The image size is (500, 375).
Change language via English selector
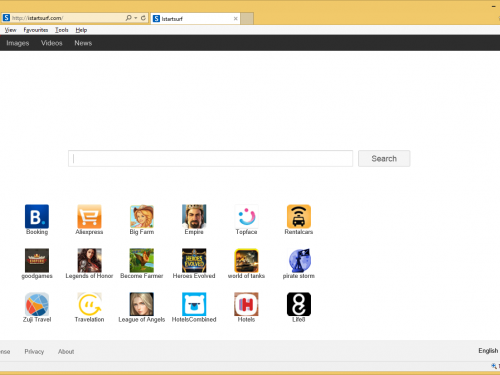[488, 351]
